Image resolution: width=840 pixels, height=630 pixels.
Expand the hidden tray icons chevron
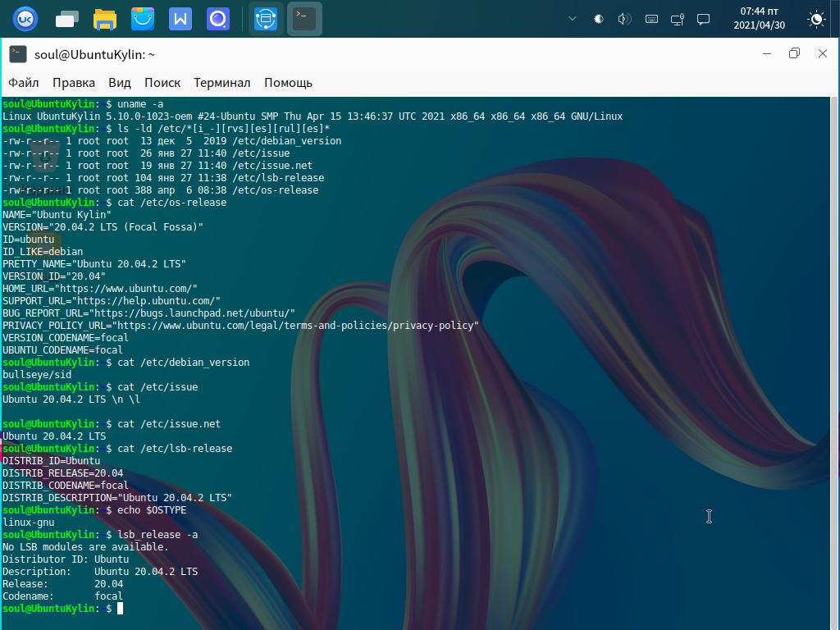tap(572, 19)
